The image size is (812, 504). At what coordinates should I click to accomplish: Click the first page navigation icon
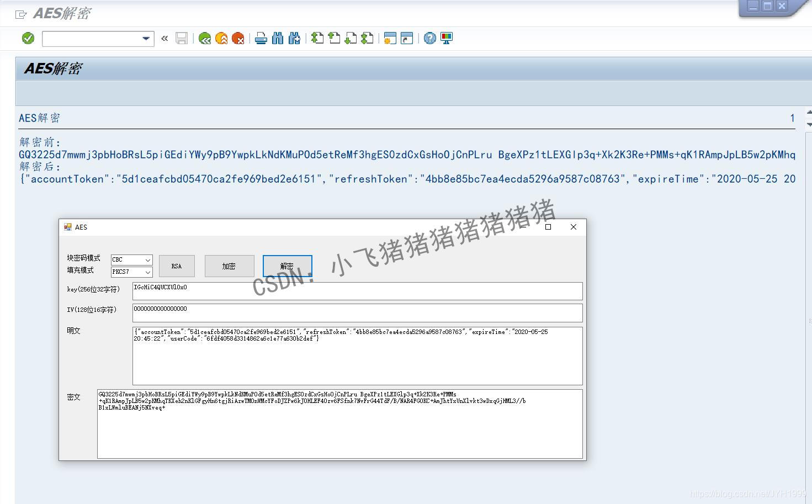[x=317, y=38]
